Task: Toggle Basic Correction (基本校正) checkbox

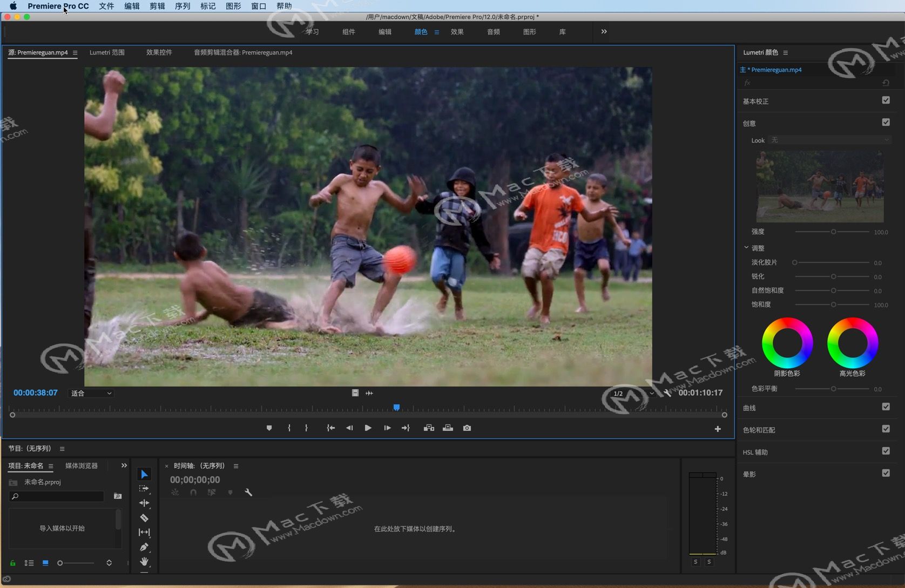Action: click(x=886, y=100)
